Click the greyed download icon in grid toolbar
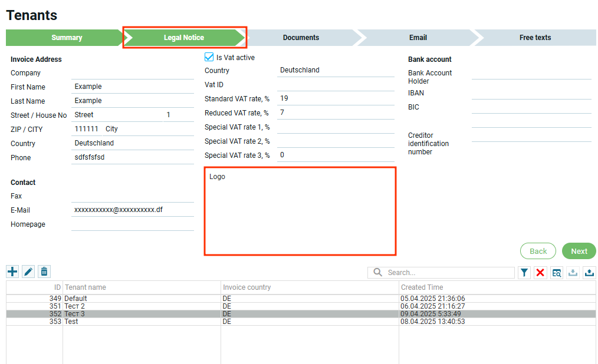 point(573,273)
